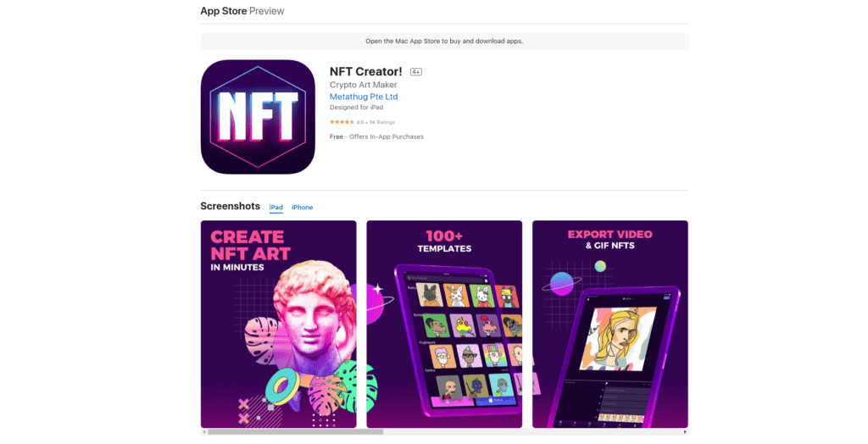Click the blonde woman portrait artwork
Viewport: 868px width, 444px height.
click(619, 338)
